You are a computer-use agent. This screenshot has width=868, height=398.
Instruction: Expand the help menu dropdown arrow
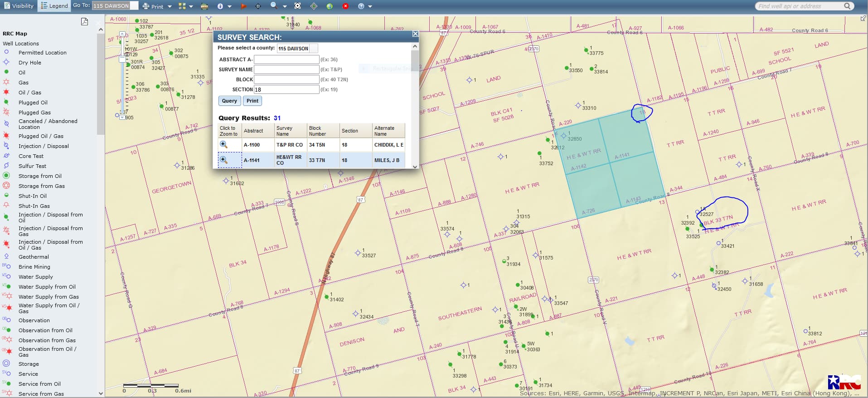[370, 6]
